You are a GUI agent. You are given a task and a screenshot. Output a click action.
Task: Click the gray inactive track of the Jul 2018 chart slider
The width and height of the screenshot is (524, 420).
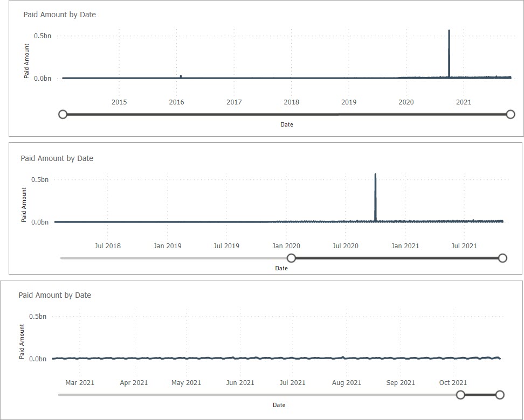pos(174,258)
